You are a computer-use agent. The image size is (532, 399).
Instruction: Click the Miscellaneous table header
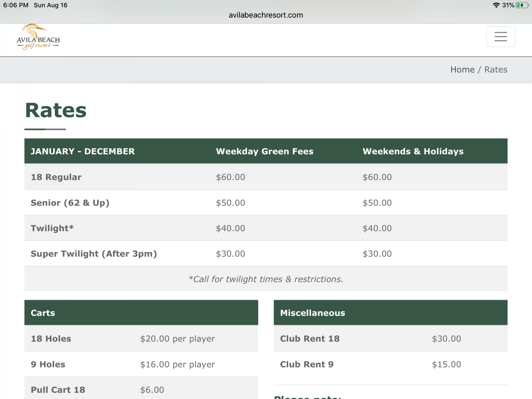pyautogui.click(x=312, y=313)
